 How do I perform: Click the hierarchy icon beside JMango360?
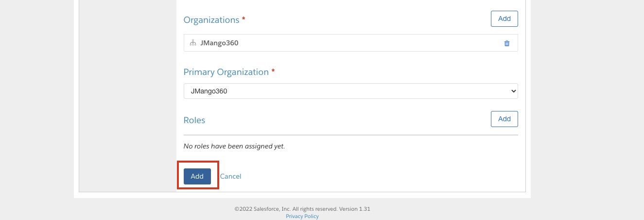pyautogui.click(x=193, y=43)
